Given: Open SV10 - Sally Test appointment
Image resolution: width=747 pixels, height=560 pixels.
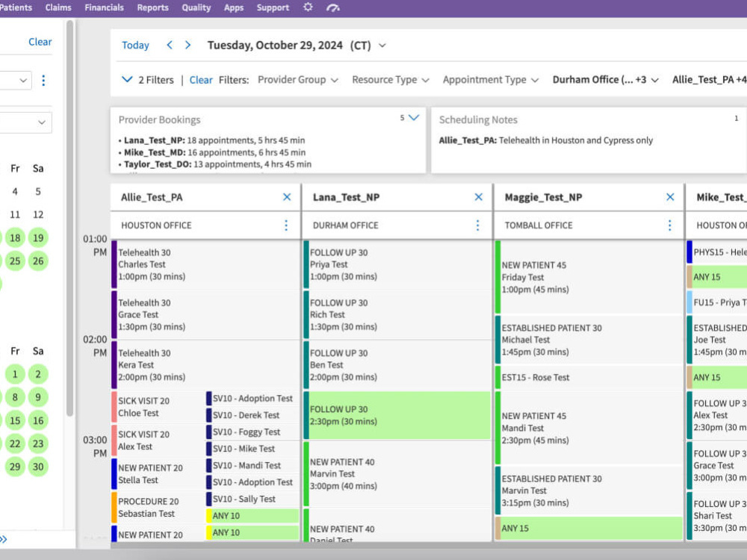Looking at the screenshot, I should click(252, 499).
